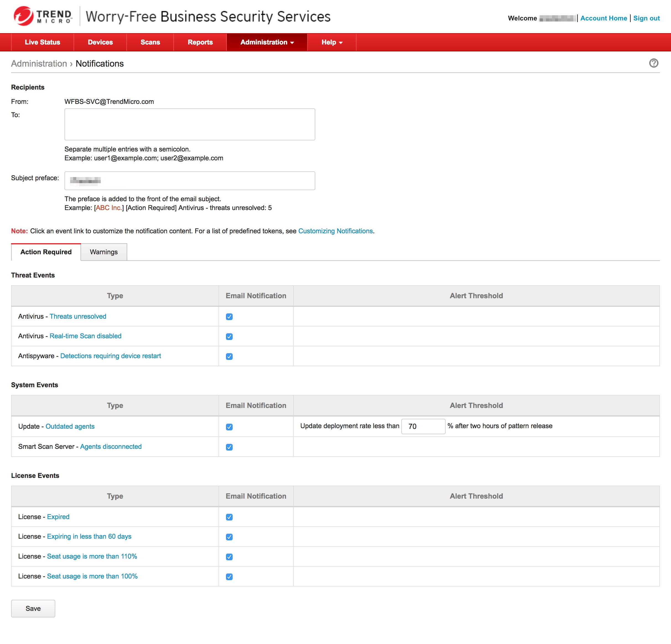Screen dimensions: 671x644
Task: Open the Devices menu
Action: 100,43
